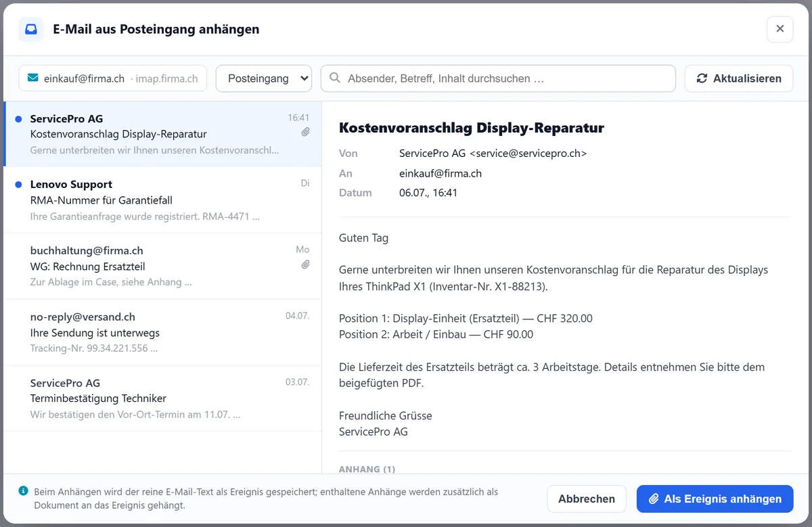Click the date value 06.07., 16:41
The image size is (812, 527).
click(x=428, y=193)
